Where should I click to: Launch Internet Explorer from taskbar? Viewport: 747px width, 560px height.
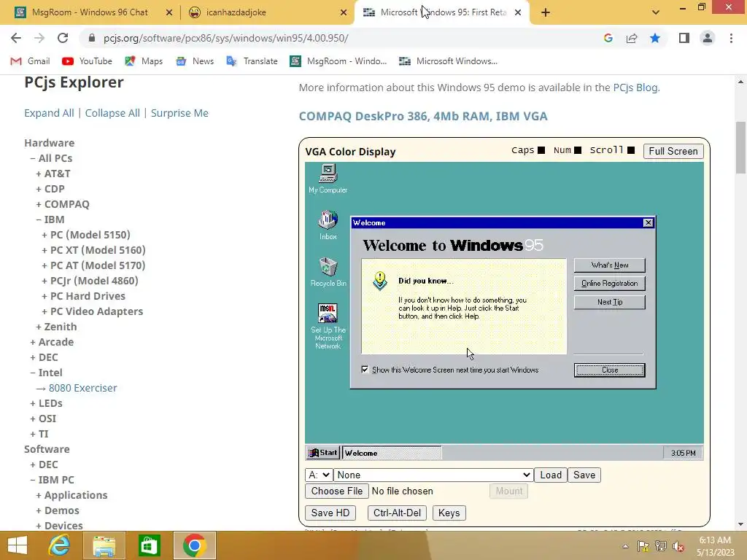click(59, 545)
